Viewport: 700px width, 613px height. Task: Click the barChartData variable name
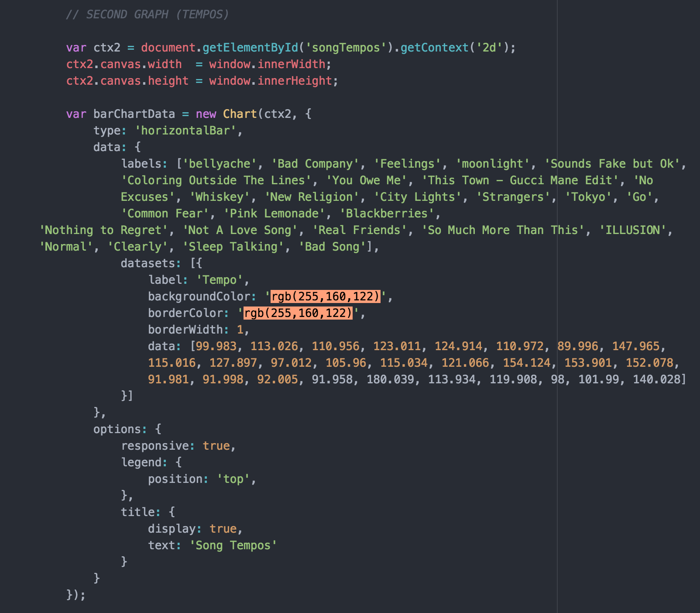click(134, 114)
